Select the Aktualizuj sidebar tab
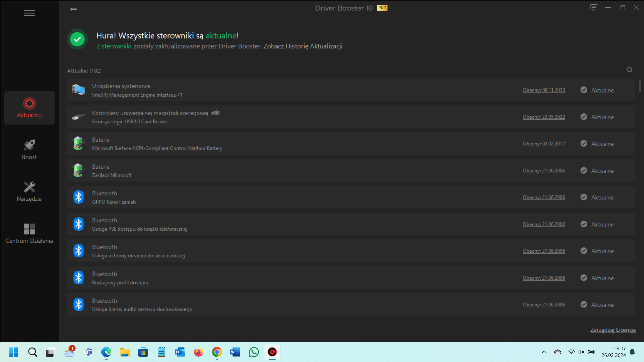Screen dimensions: 644x362 point(30,108)
